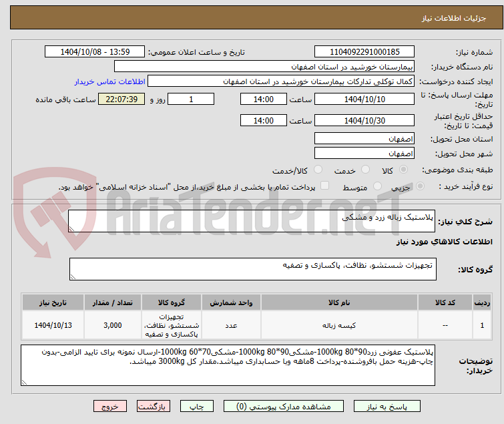
Task: Click the remaining days field showing 1
Action: (x=191, y=99)
